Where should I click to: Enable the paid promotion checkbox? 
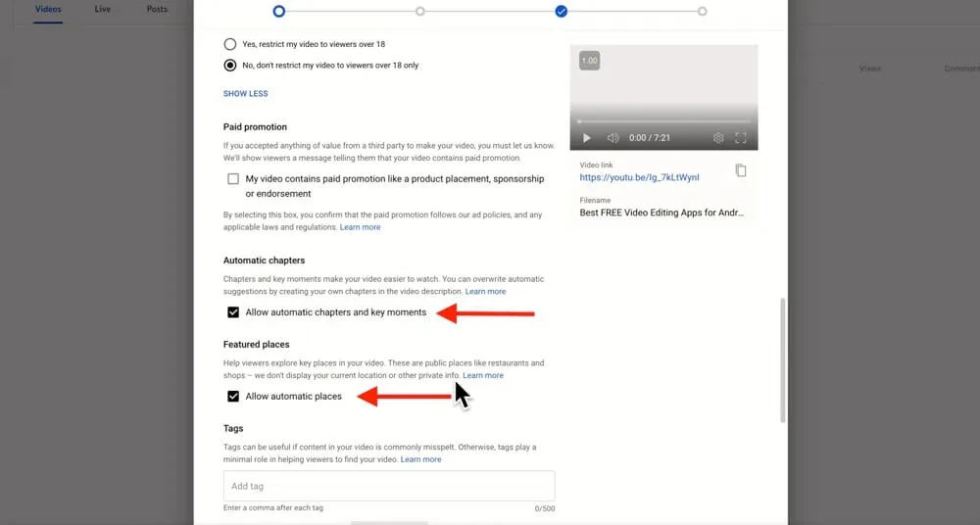pos(233,179)
